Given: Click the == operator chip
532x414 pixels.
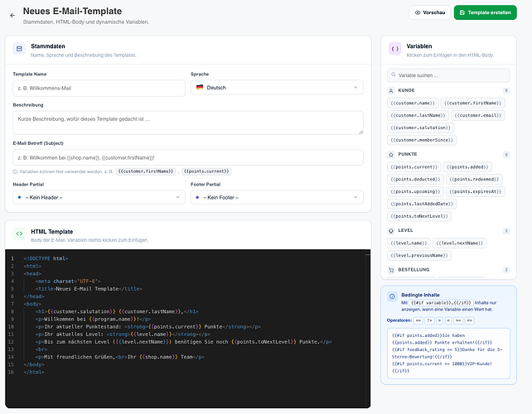Looking at the screenshot, I should (x=418, y=320).
